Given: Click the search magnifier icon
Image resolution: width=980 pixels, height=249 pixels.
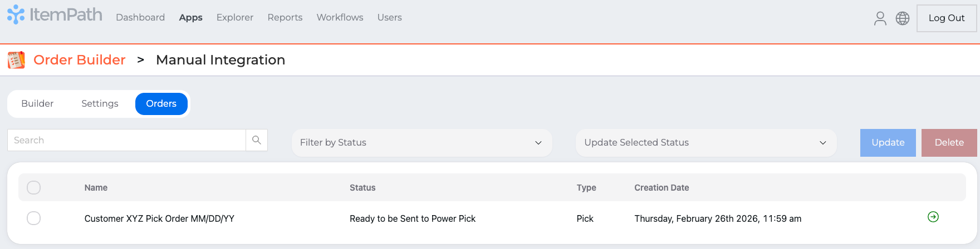Looking at the screenshot, I should [257, 140].
